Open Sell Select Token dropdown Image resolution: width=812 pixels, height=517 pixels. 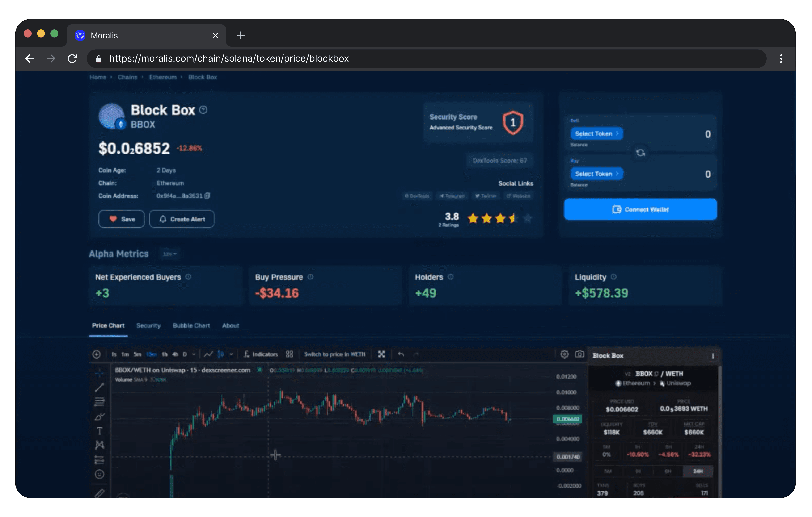click(596, 134)
